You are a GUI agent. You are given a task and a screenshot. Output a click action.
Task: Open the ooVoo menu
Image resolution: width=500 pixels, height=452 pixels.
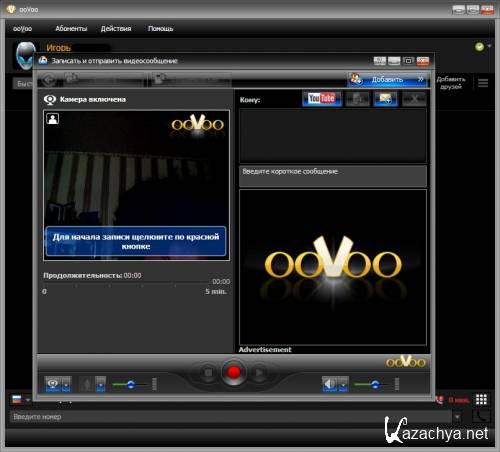[x=23, y=29]
